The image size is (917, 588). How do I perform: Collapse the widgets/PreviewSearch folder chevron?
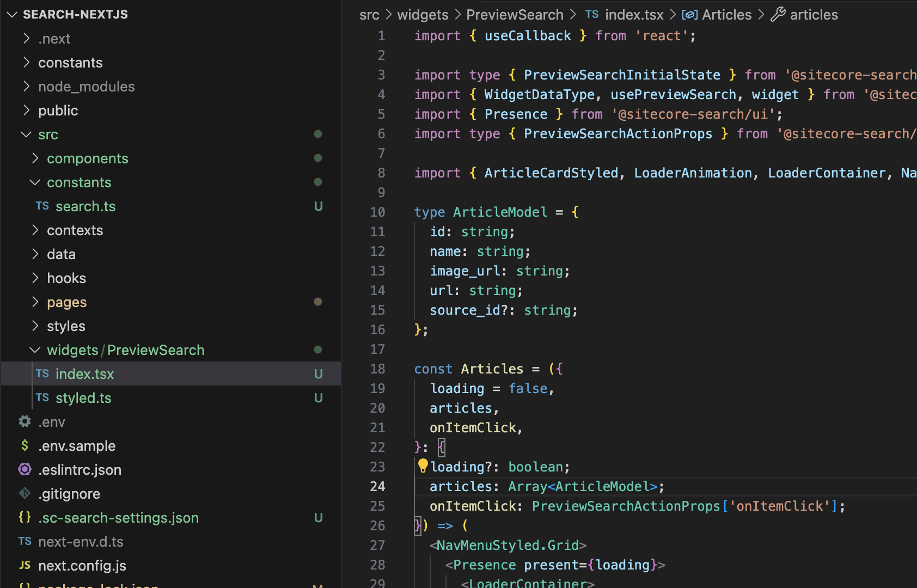pyautogui.click(x=35, y=350)
